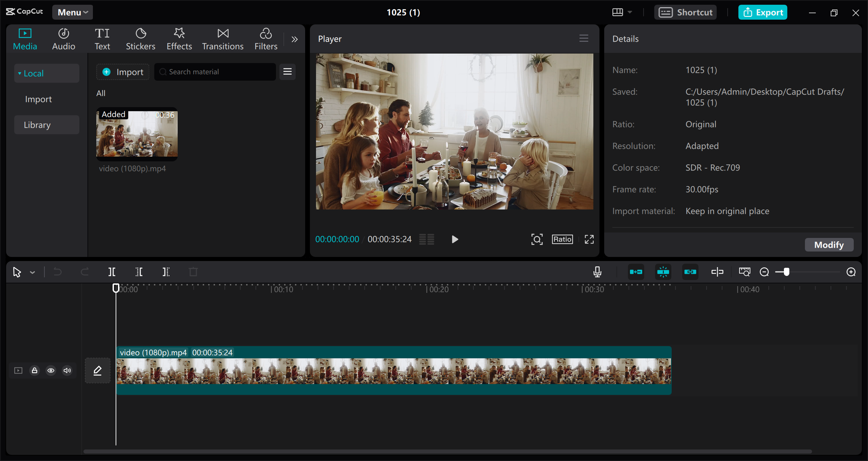The width and height of the screenshot is (868, 461).
Task: Open the Menu dropdown at top left
Action: pyautogui.click(x=72, y=12)
